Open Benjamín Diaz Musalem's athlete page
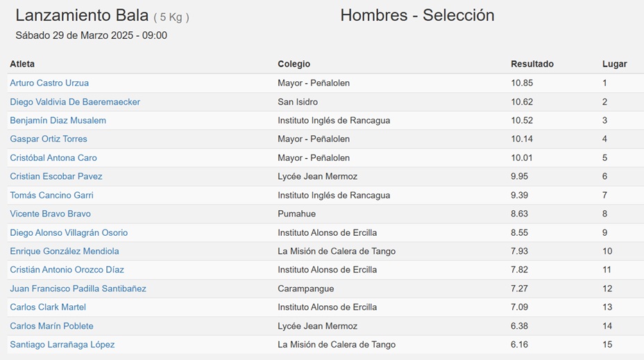 [58, 120]
